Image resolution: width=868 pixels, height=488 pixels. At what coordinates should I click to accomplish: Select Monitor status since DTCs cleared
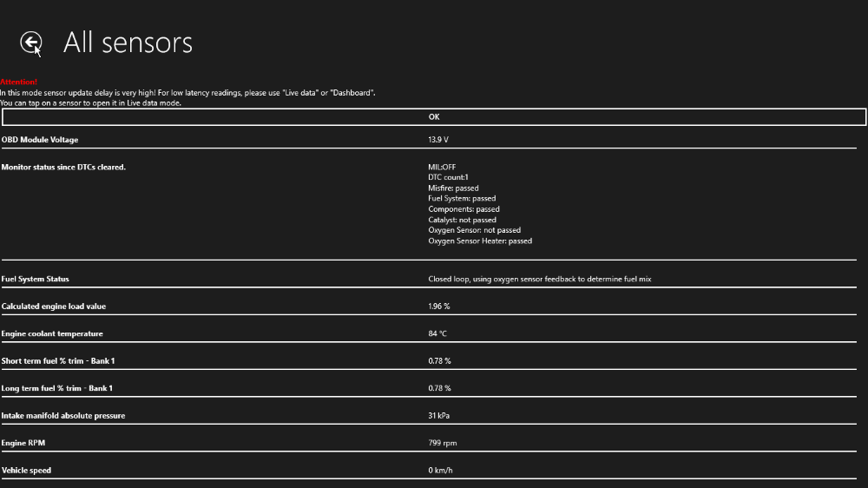point(63,168)
